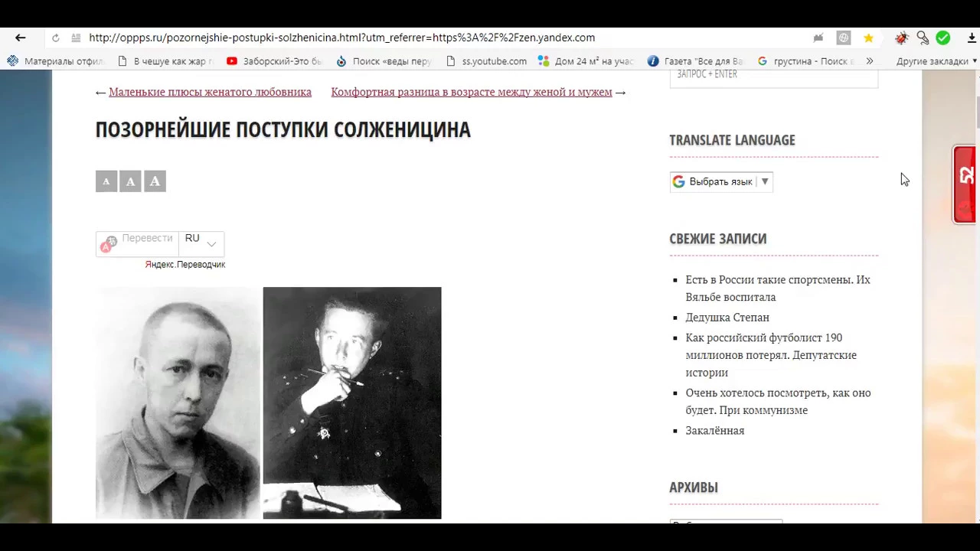Screen dimensions: 980x551
Task: Open post 'Как российский футболист 190 миллионов потерял'
Action: coord(771,355)
